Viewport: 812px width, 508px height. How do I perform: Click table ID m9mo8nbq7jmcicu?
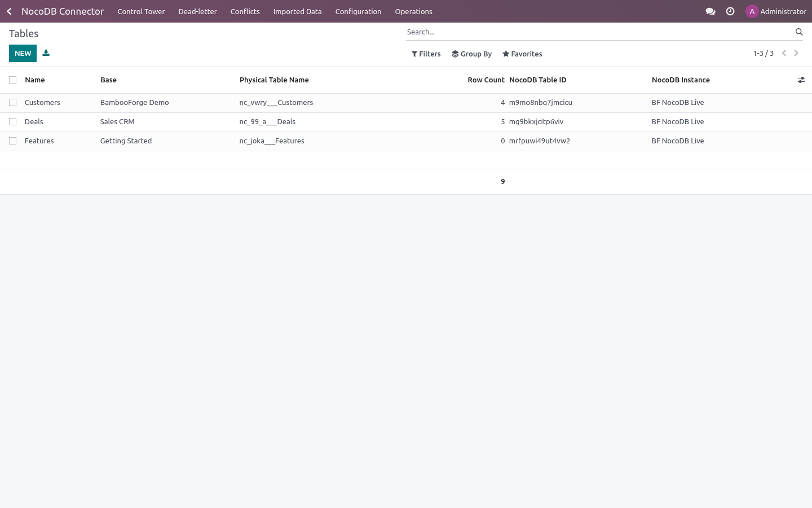point(540,103)
